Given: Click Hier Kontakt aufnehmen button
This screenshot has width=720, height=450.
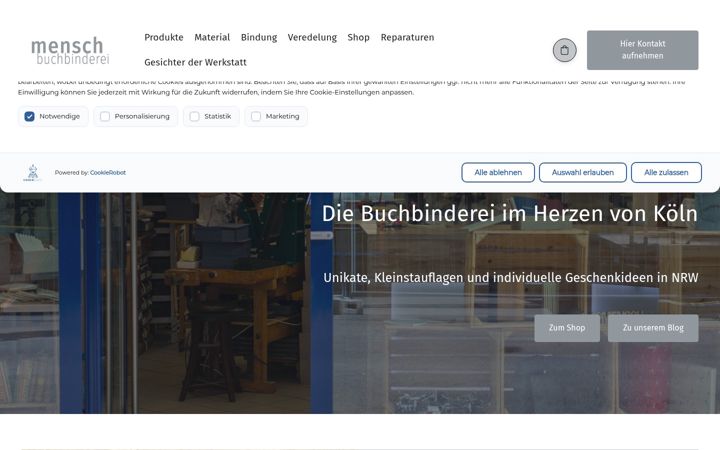Looking at the screenshot, I should click(x=642, y=50).
